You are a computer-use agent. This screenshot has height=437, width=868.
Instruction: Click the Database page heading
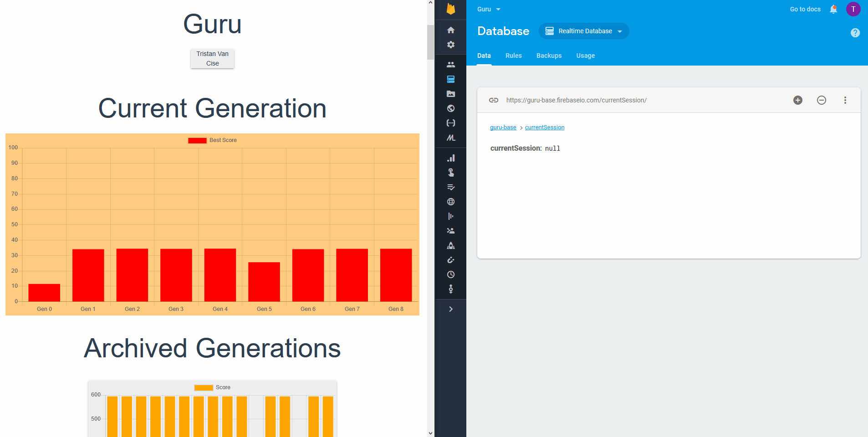click(503, 31)
